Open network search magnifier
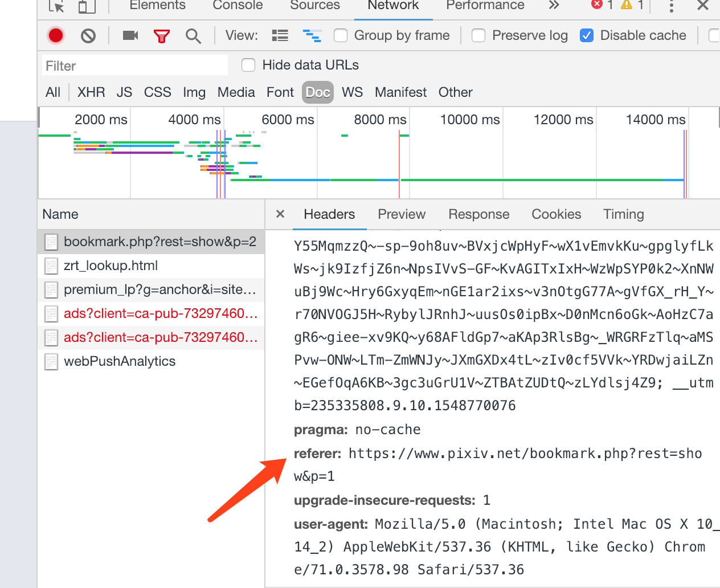720x588 pixels. click(x=193, y=36)
